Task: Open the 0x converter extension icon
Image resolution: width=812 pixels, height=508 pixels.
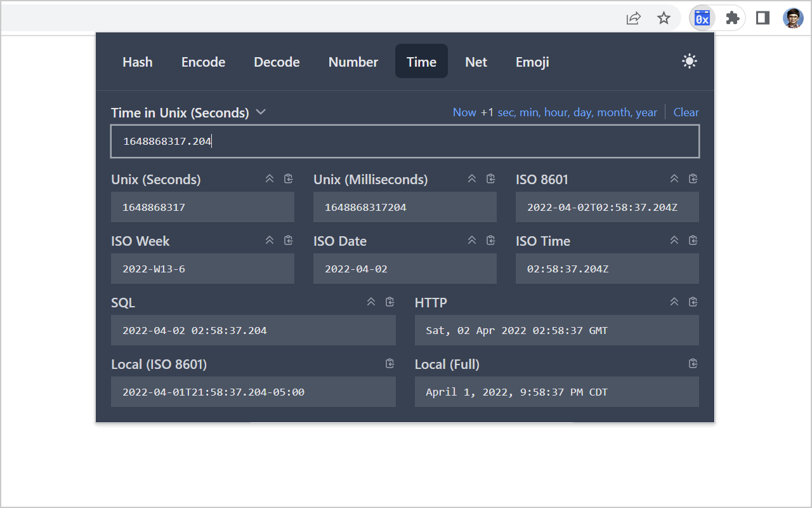Action: (x=702, y=18)
